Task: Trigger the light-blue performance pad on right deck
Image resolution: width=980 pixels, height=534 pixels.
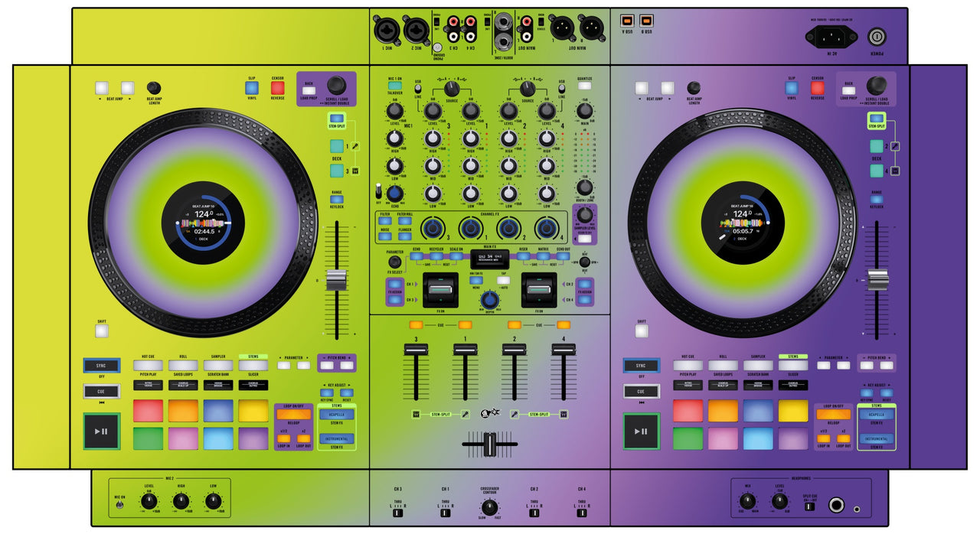Action: click(758, 438)
